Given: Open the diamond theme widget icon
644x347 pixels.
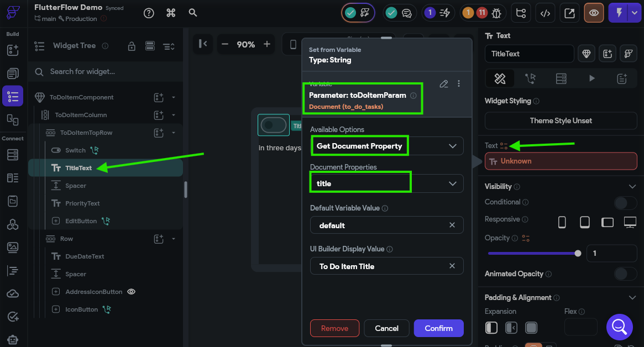Looking at the screenshot, I should point(587,54).
